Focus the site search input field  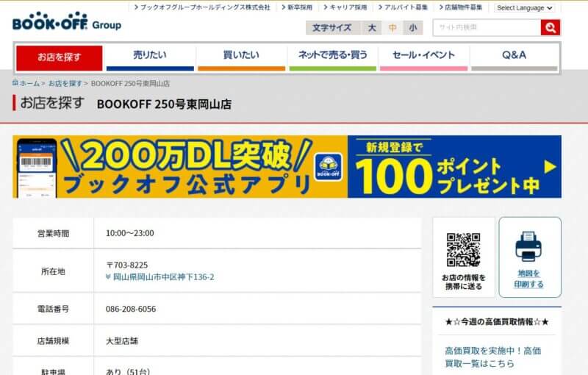pyautogui.click(x=487, y=27)
